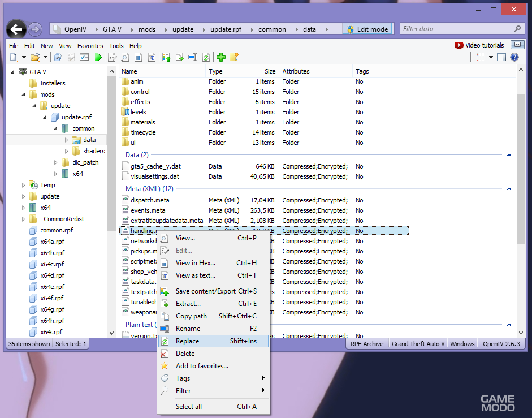This screenshot has height=418, width=532.
Task: Click the small window button near Video tutorials
Action: point(517,45)
